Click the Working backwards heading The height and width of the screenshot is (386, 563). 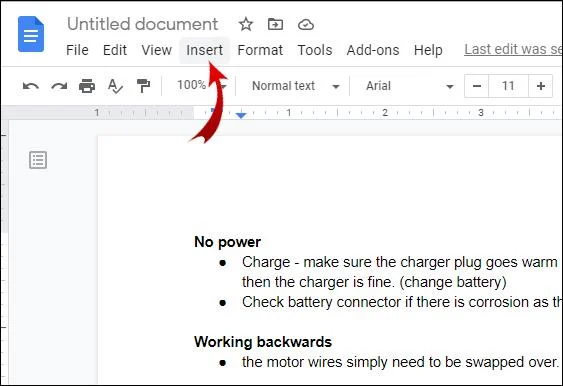pyautogui.click(x=263, y=342)
